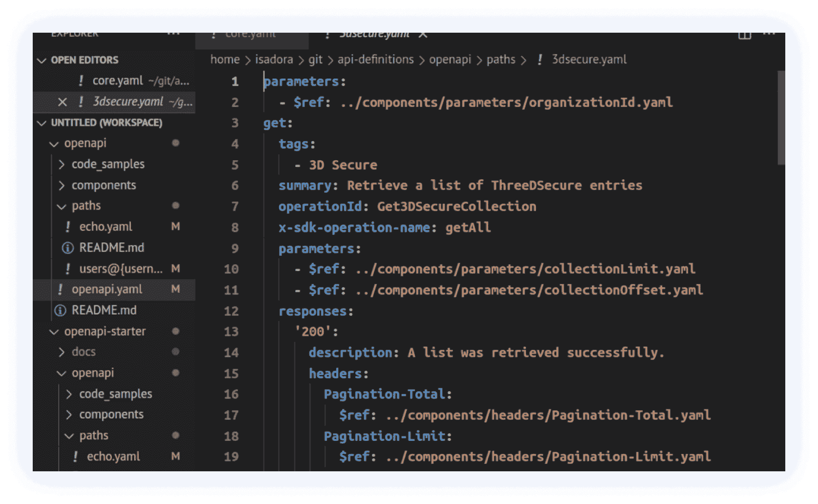The height and width of the screenshot is (504, 818).
Task: Click the 'api-definitions' breadcrumb segment
Action: 375,60
